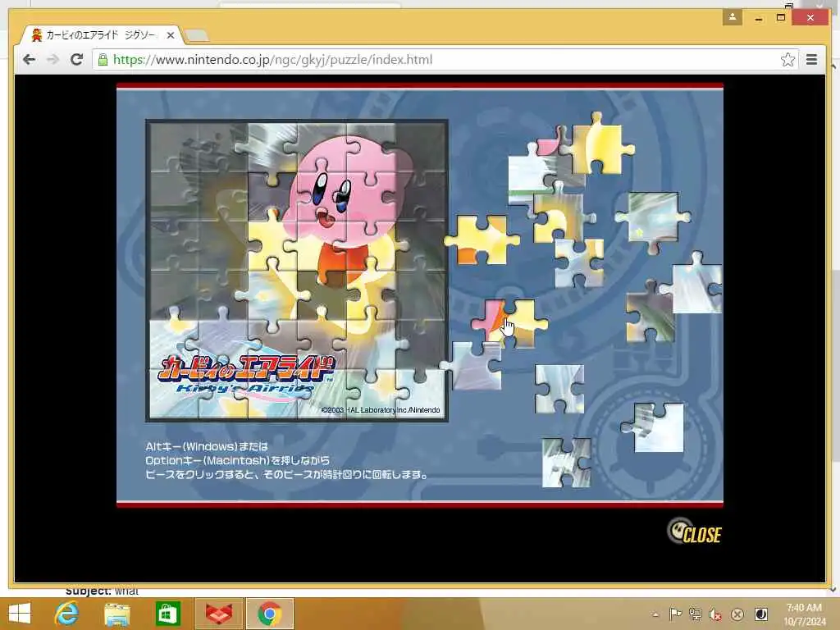The image size is (840, 630).
Task: Launch Internet Explorer from taskbar
Action: coord(66,614)
